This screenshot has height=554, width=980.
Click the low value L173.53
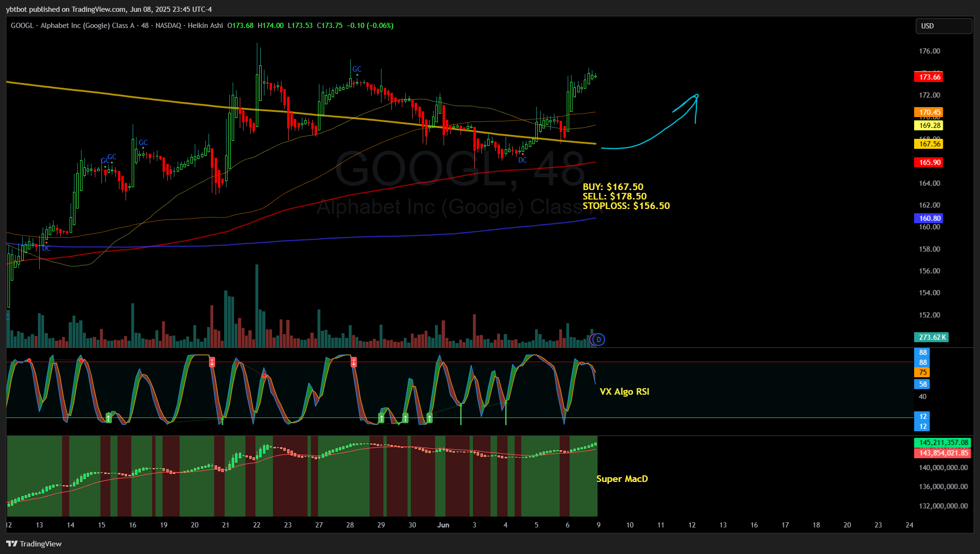pyautogui.click(x=300, y=26)
